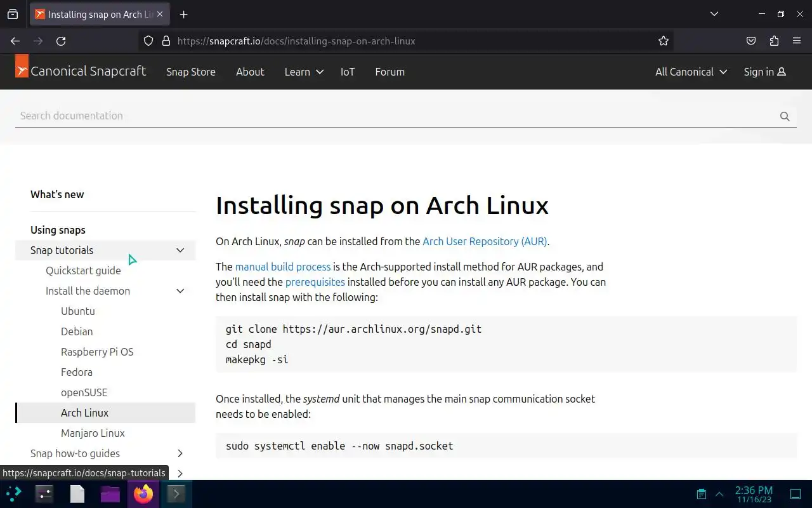Open the dark task manager taskbar icon
The width and height of the screenshot is (812, 508).
[44, 493]
